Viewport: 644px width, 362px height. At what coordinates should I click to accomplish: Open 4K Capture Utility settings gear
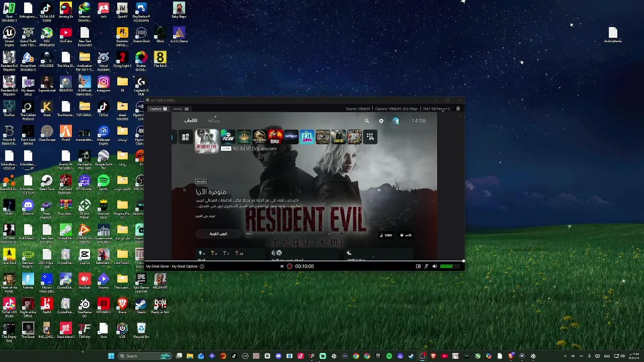[458, 109]
